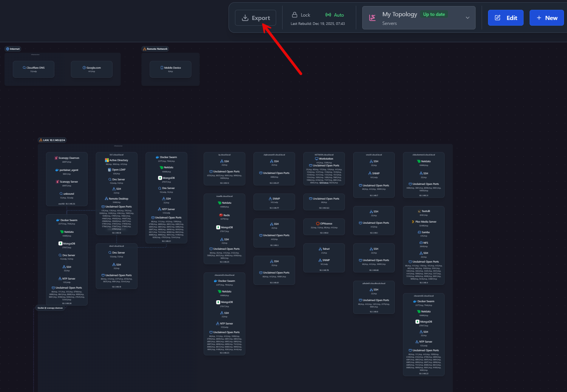Select the clgitrunner01.cloud.local host title
The height and width of the screenshot is (392, 567).
pyautogui.click(x=274, y=155)
